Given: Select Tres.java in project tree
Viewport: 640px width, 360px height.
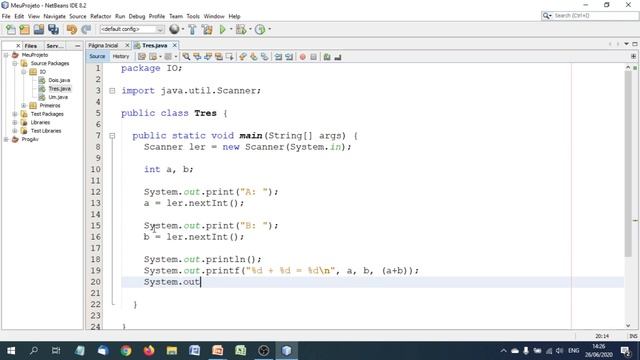Looking at the screenshot, I should click(x=60, y=89).
